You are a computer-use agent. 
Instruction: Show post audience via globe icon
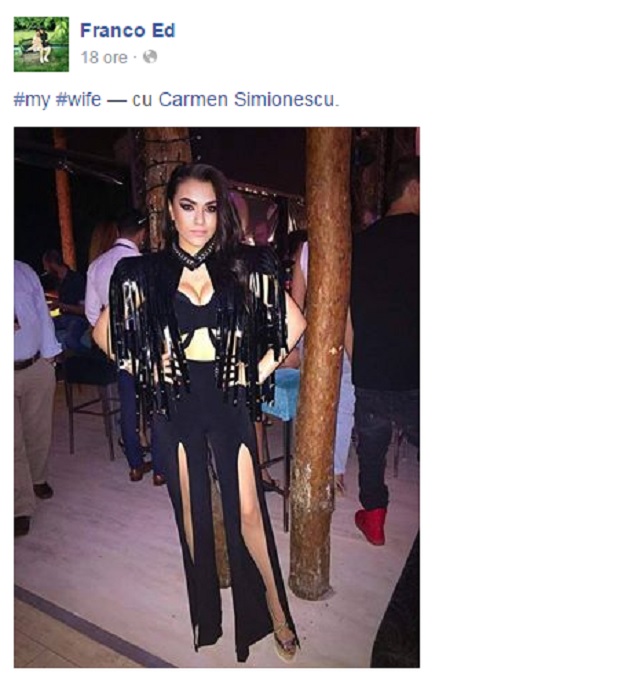150,57
